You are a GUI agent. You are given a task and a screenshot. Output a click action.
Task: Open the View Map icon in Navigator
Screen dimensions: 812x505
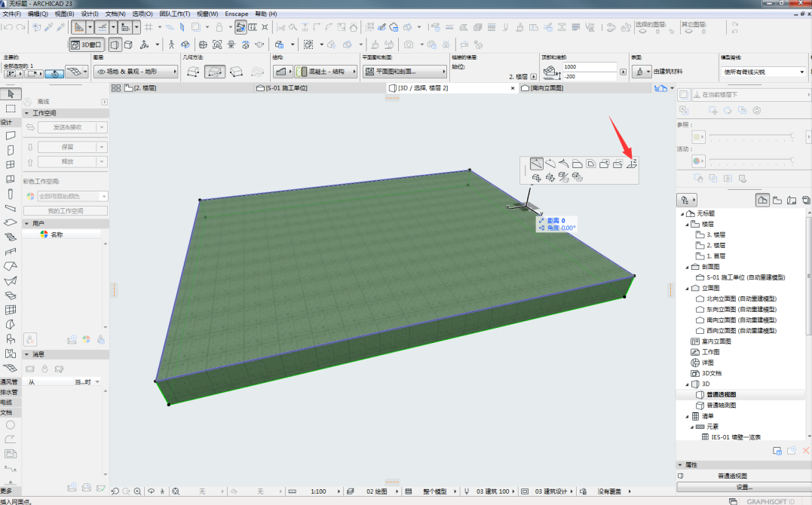[777, 200]
